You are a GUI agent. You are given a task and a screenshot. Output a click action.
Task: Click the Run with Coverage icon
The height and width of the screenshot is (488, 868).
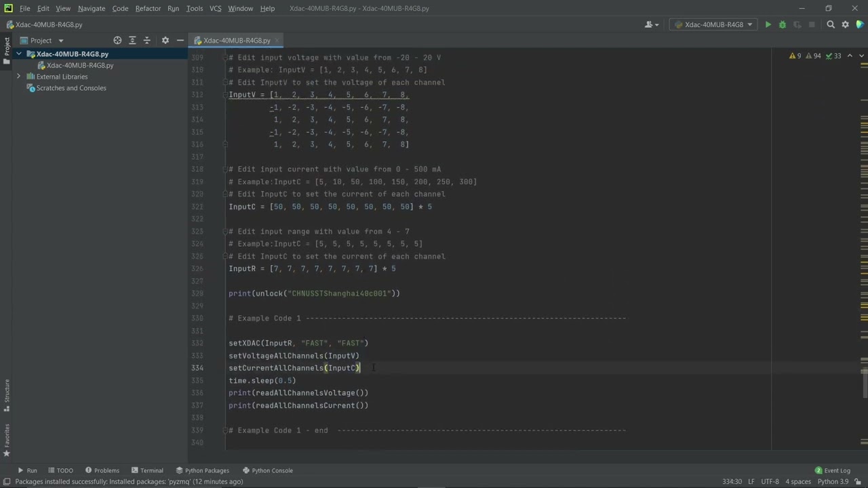click(x=797, y=24)
